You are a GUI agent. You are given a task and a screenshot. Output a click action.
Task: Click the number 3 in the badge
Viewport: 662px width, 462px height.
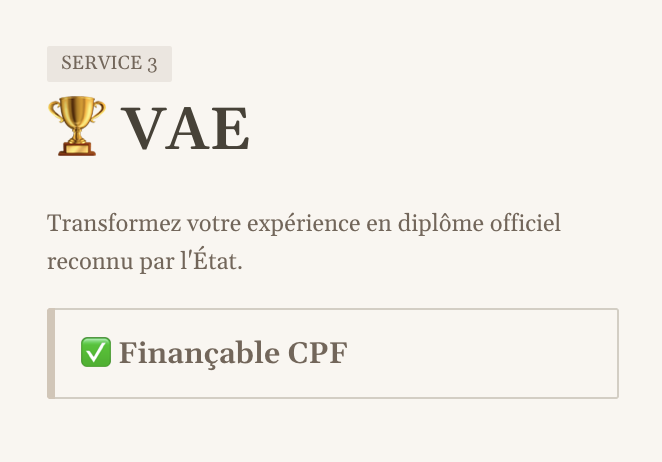click(152, 64)
